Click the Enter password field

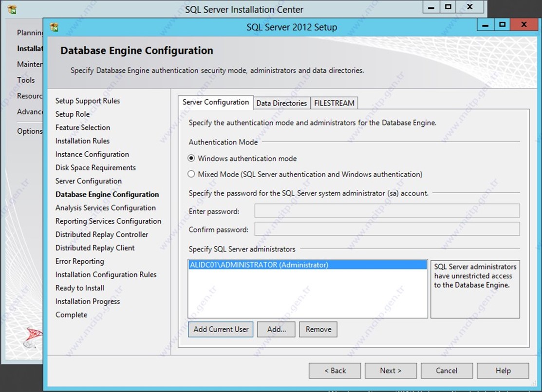[x=387, y=211]
